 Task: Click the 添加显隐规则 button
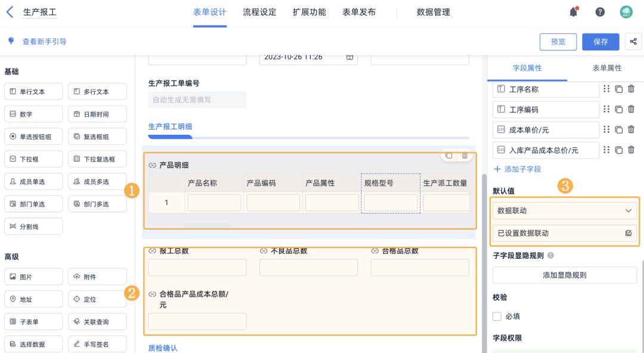click(565, 275)
